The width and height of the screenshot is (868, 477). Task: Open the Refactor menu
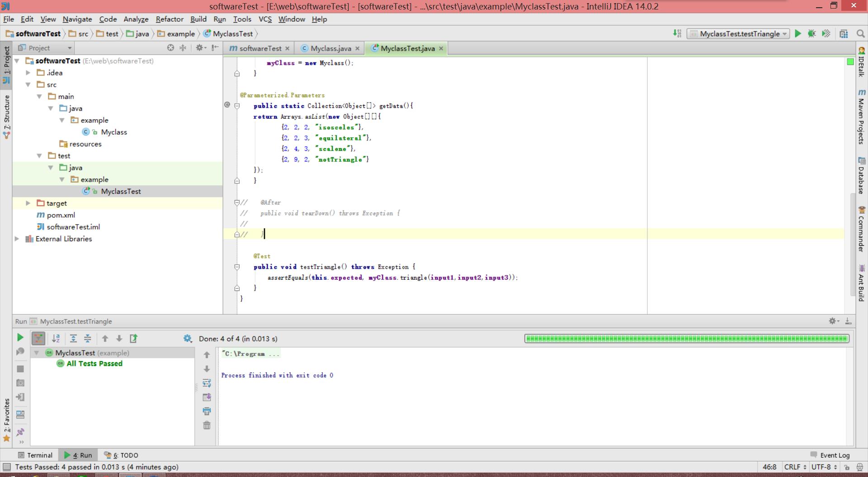170,19
